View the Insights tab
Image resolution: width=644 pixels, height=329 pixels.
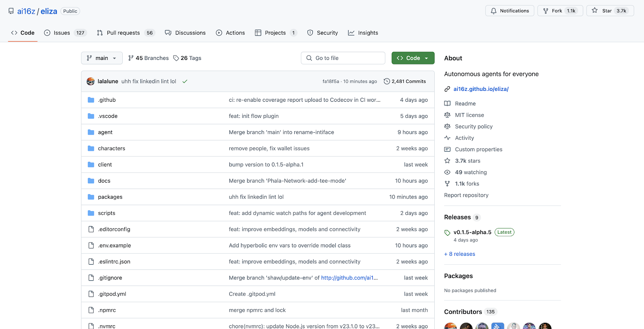point(363,33)
